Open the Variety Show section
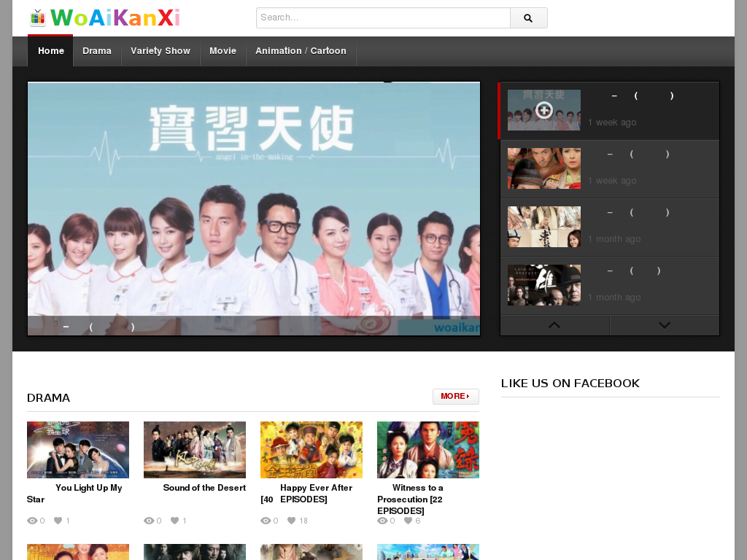 (160, 51)
